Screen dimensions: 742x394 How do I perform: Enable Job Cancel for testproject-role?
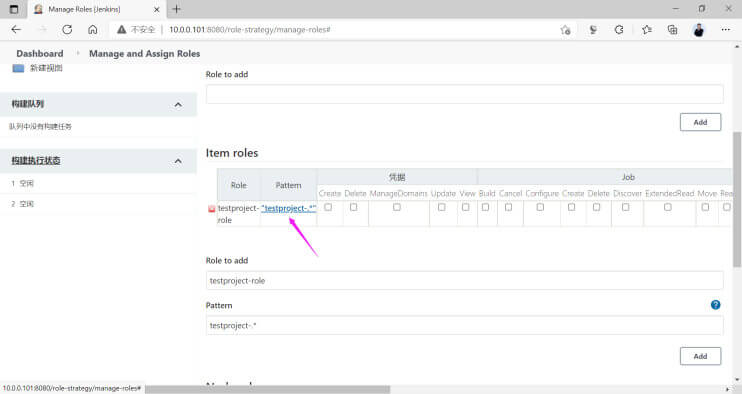pos(508,207)
